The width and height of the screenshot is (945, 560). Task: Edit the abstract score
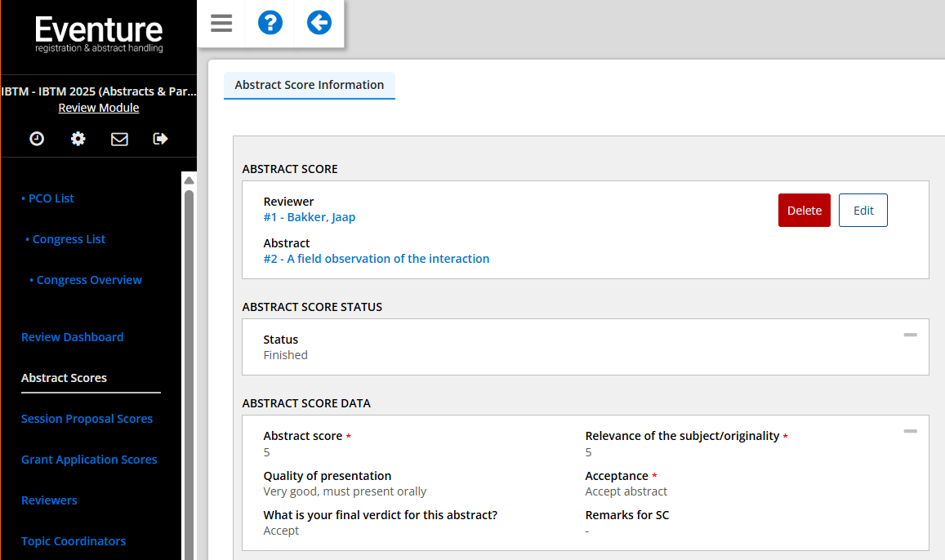[x=863, y=210]
